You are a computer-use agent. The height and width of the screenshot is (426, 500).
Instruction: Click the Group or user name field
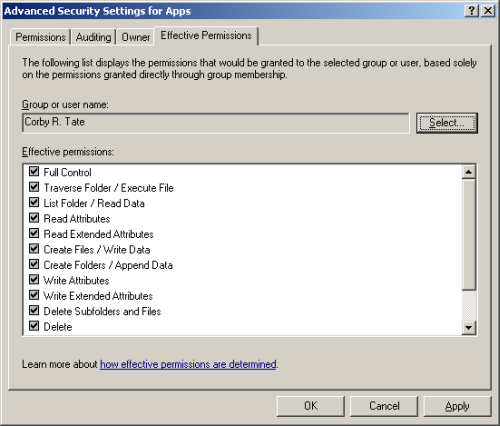[216, 123]
